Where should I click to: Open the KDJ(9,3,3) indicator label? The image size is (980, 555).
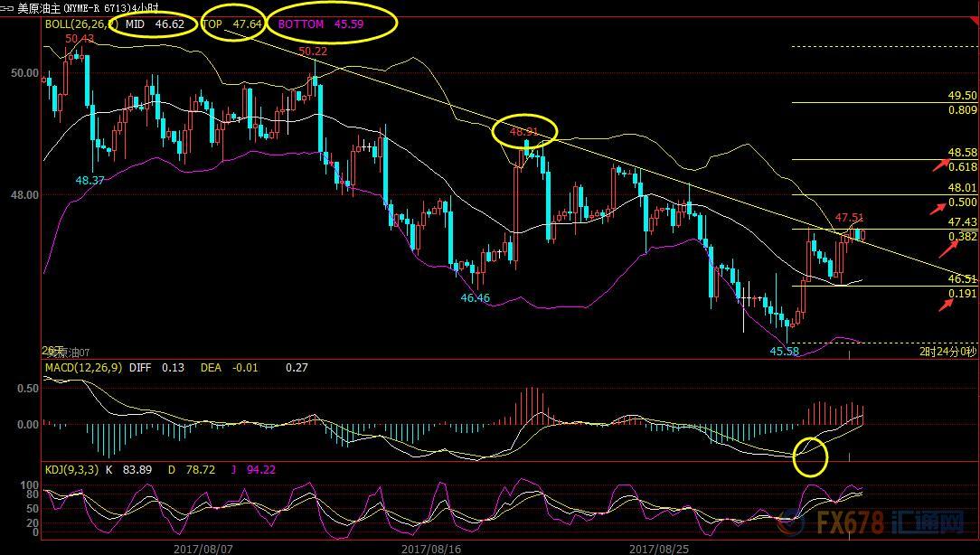[x=72, y=469]
